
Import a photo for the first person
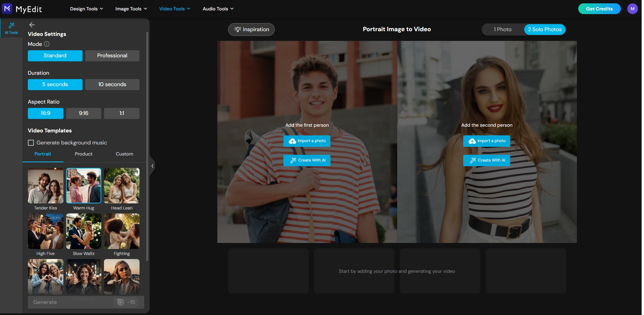[x=307, y=141]
